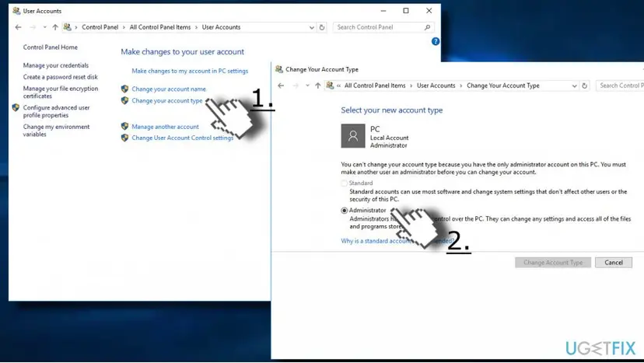Go up one level in Change Your Account Type window
644x363 pixels.
click(318, 86)
